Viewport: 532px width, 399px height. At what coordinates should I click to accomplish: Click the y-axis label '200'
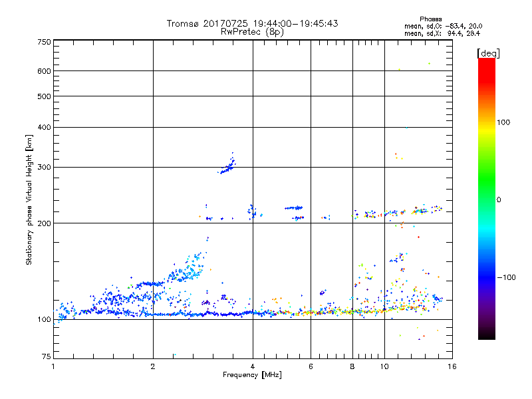[x=44, y=223]
